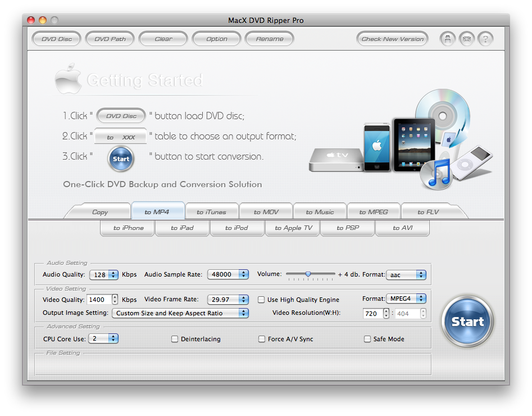Select the to PSP tab
Image resolution: width=532 pixels, height=416 pixels.
348,228
